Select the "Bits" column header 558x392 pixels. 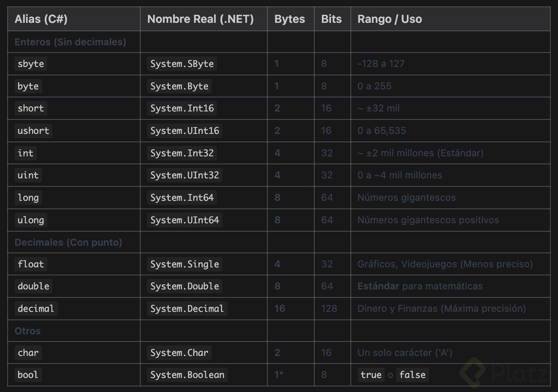tap(331, 19)
